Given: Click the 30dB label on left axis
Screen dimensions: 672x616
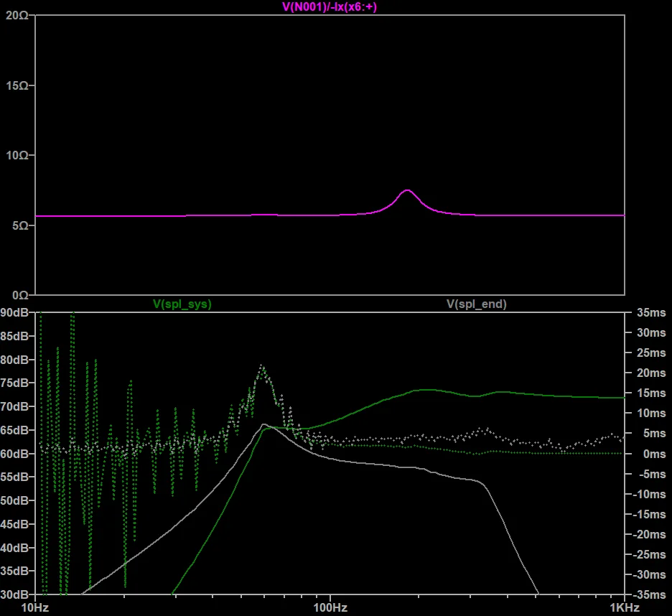Looking at the screenshot, I should tap(15, 595).
